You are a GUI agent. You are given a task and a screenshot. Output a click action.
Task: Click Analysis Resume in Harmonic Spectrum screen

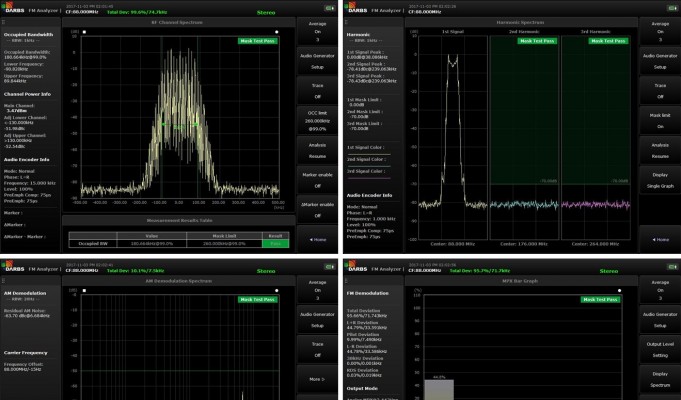tap(660, 151)
